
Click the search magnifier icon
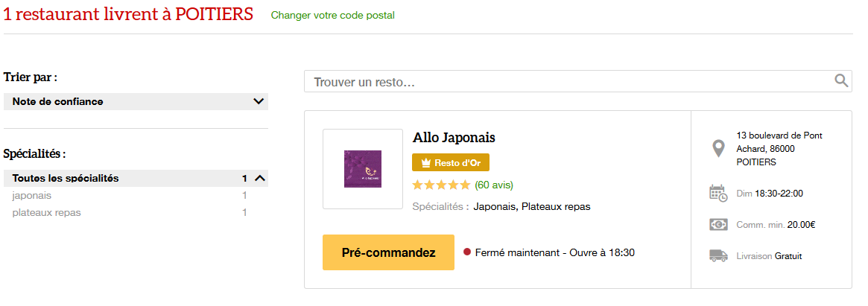(x=841, y=81)
